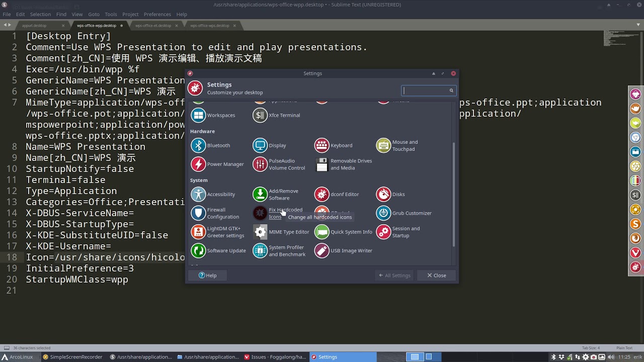Click the Dropbox icon in the system tray

(x=561, y=357)
